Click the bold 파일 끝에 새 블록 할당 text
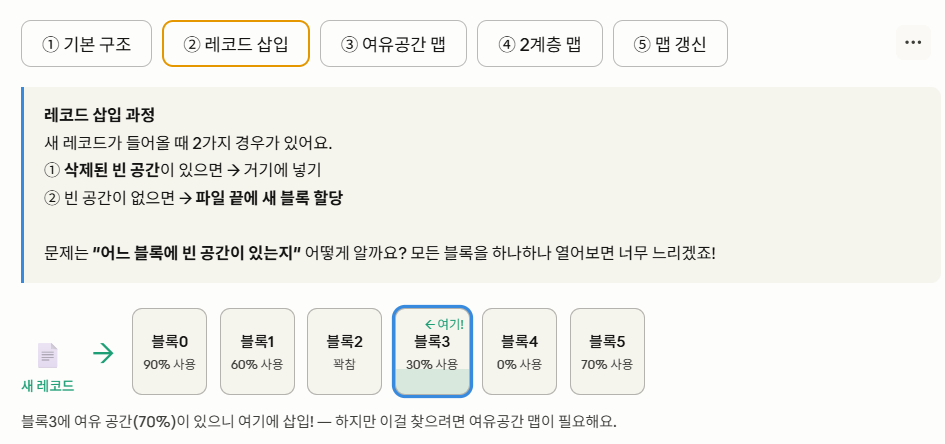945x444 pixels. (x=269, y=199)
